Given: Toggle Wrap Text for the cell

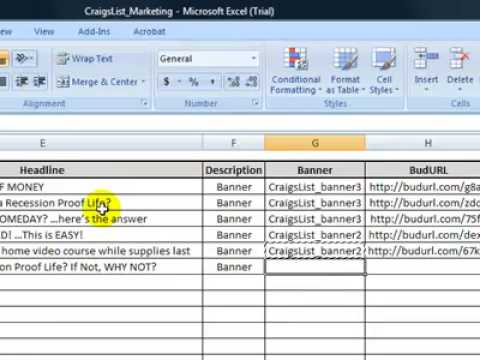Looking at the screenshot, I should [x=85, y=59].
